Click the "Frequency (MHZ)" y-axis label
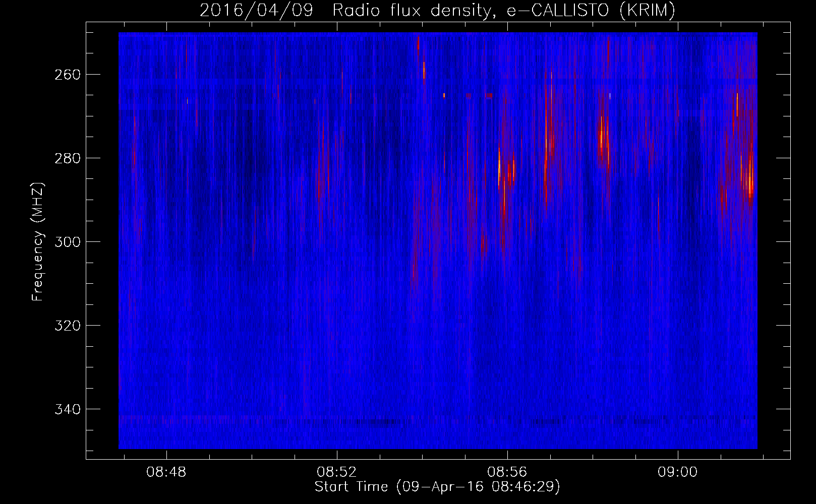Screen dimensions: 816x504 coord(38,241)
